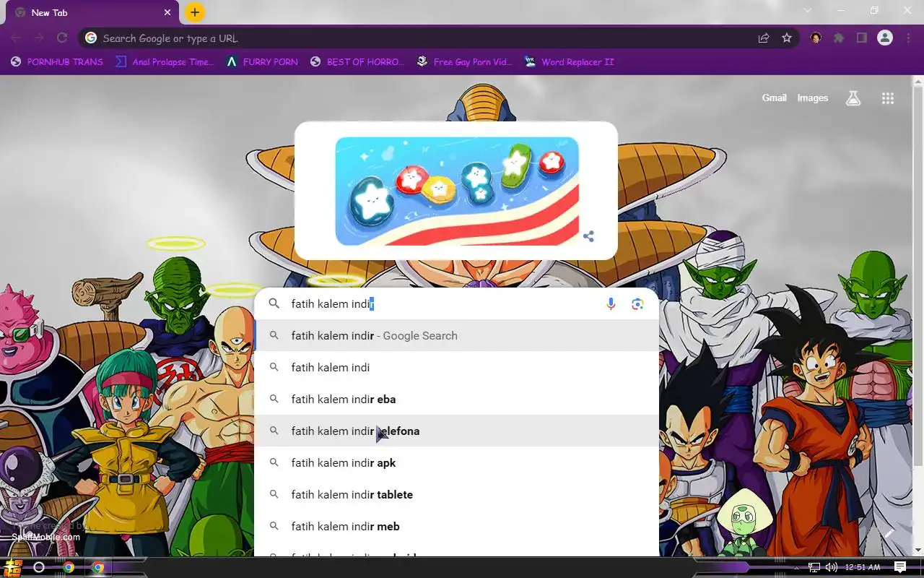Choose suggestion 'fatih kalem indir eba'
This screenshot has height=578, width=924.
(x=457, y=400)
